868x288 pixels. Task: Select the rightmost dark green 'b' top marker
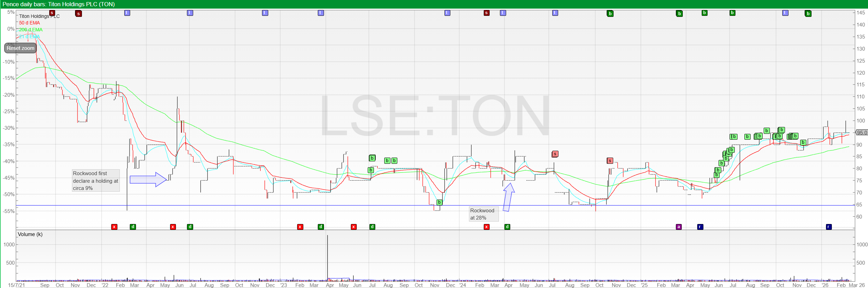(808, 14)
